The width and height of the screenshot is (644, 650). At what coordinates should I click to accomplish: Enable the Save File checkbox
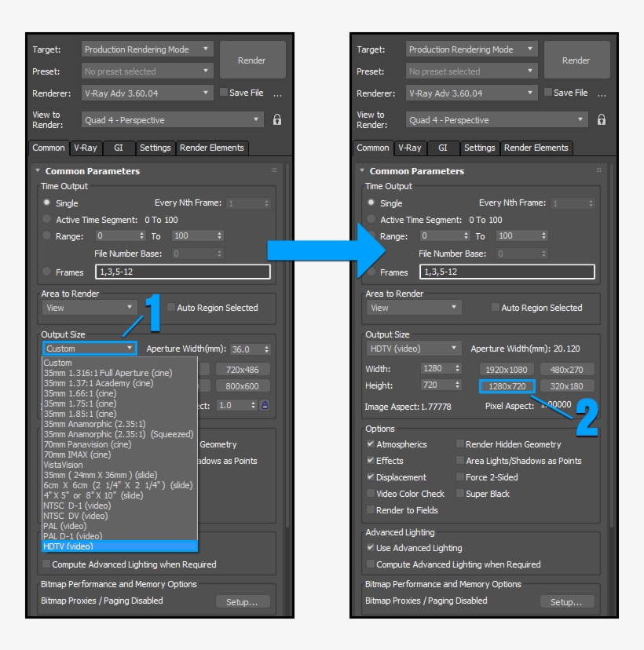(224, 92)
